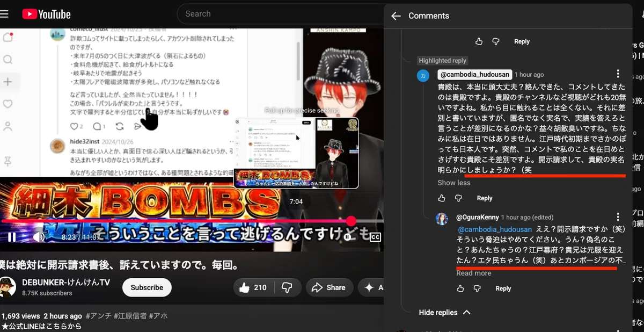Click @OguraKenny username
The image size is (644, 332).
click(477, 218)
